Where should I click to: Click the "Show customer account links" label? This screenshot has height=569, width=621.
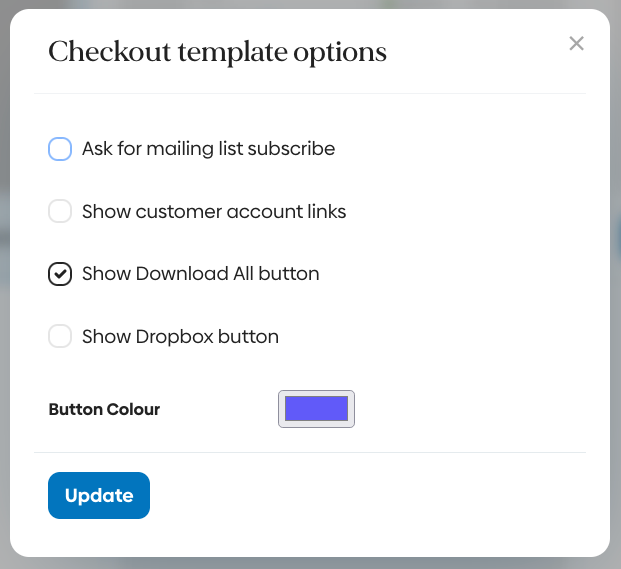click(214, 211)
